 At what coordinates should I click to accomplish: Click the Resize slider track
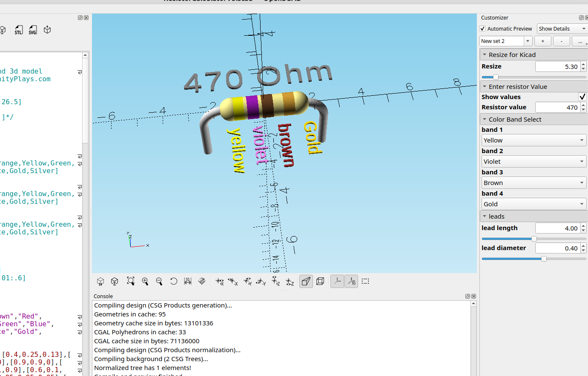534,77
